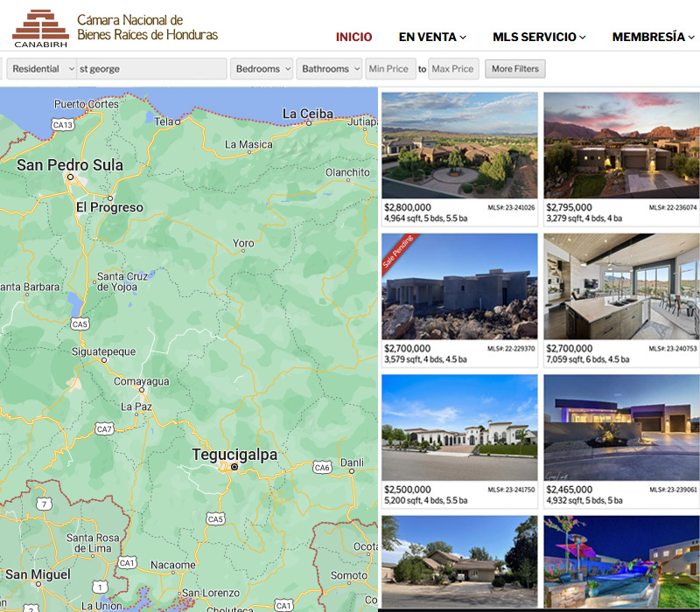
Task: Click the CA7 highway shield on the map
Action: click(x=104, y=429)
